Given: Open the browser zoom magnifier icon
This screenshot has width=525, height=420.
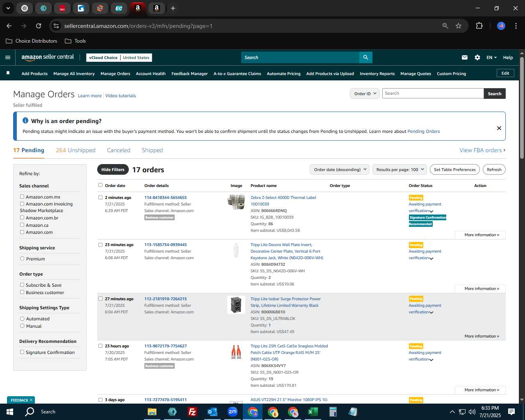Looking at the screenshot, I should [445, 26].
